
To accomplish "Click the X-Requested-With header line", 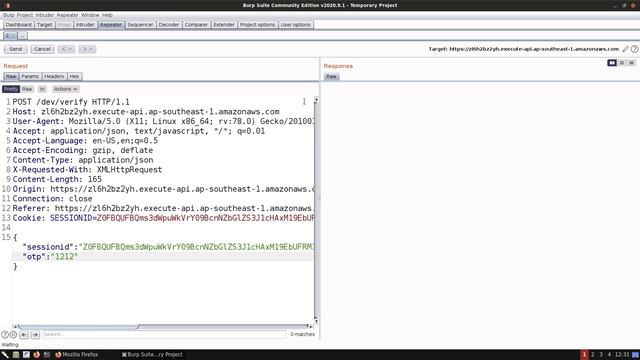I will tap(87, 170).
